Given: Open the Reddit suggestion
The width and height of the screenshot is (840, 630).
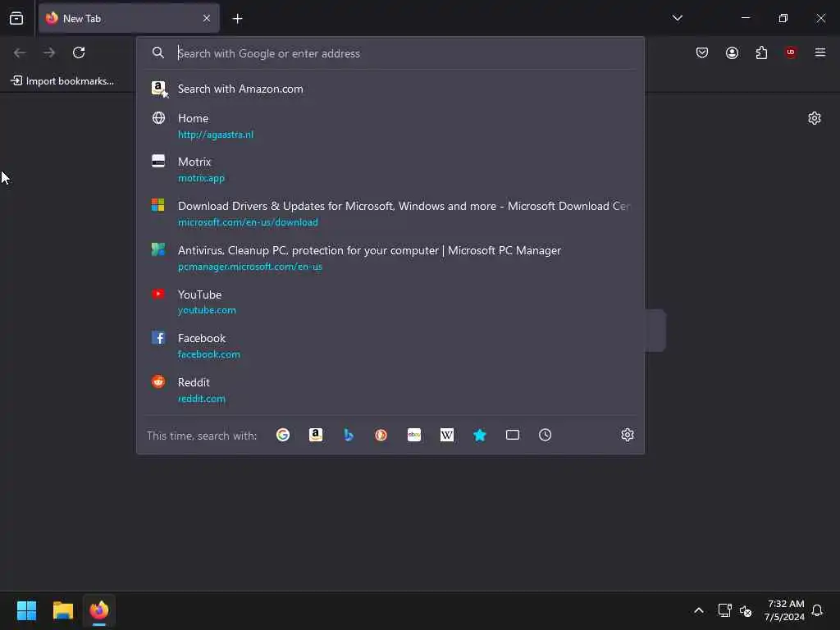Looking at the screenshot, I should pos(390,390).
